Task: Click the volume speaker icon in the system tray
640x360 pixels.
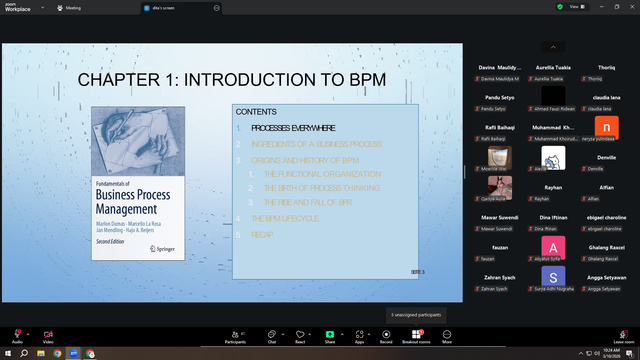Action: (x=597, y=353)
